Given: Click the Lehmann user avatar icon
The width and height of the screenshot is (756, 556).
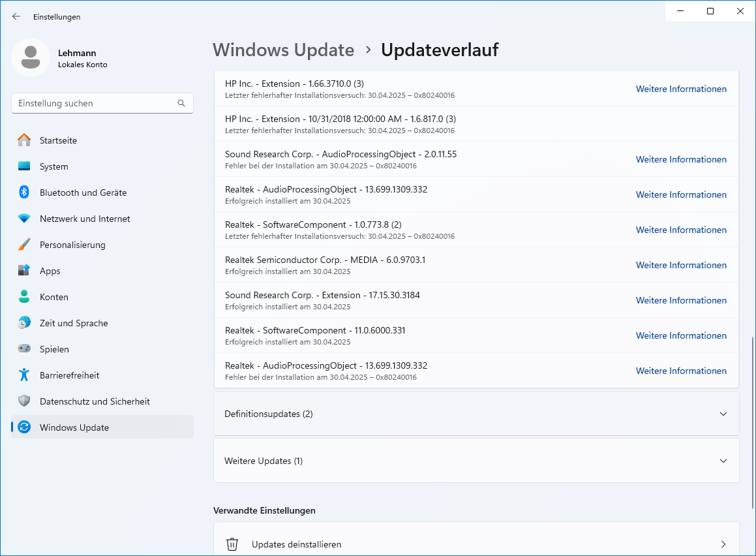Looking at the screenshot, I should coord(31,57).
